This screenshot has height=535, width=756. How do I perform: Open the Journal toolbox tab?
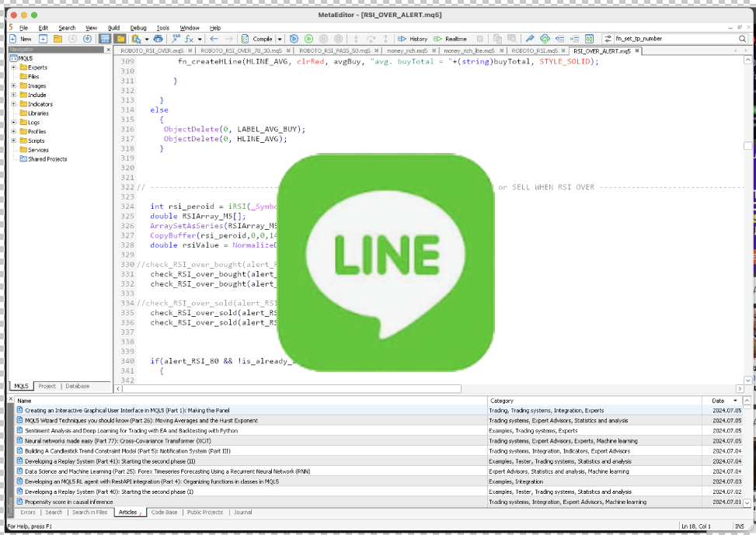click(x=243, y=512)
